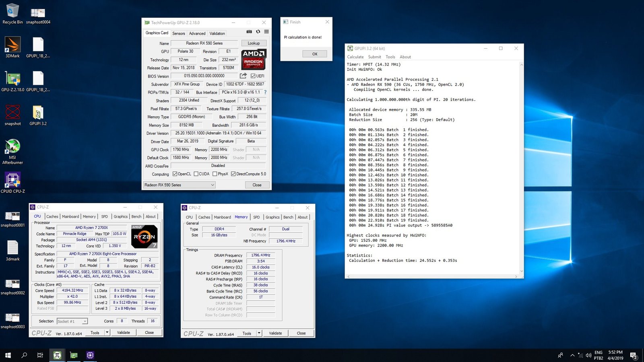The width and height of the screenshot is (644, 362).
Task: Open the Calculate menu in GPUPI
Action: (x=355, y=57)
